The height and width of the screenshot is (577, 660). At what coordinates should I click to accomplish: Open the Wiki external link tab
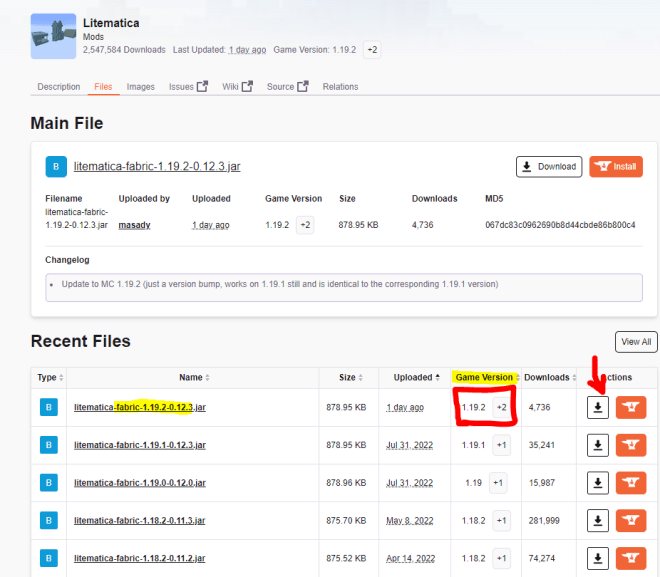click(237, 87)
